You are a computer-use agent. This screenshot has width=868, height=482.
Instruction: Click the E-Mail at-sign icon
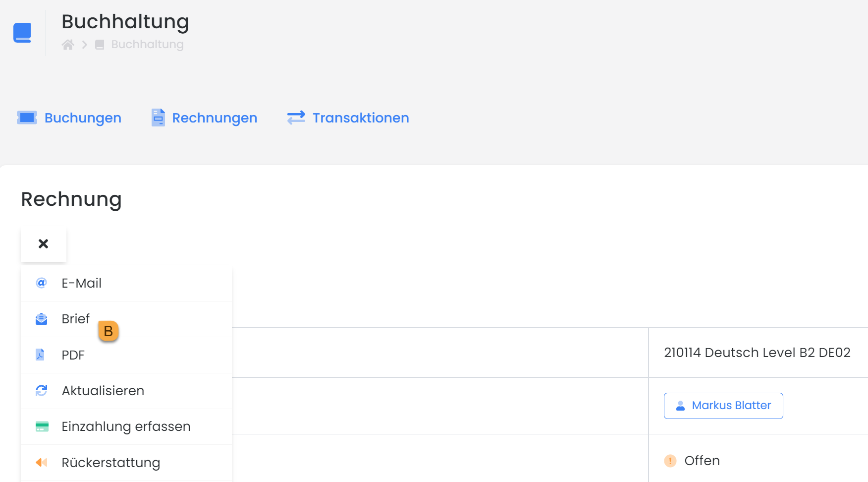[42, 283]
